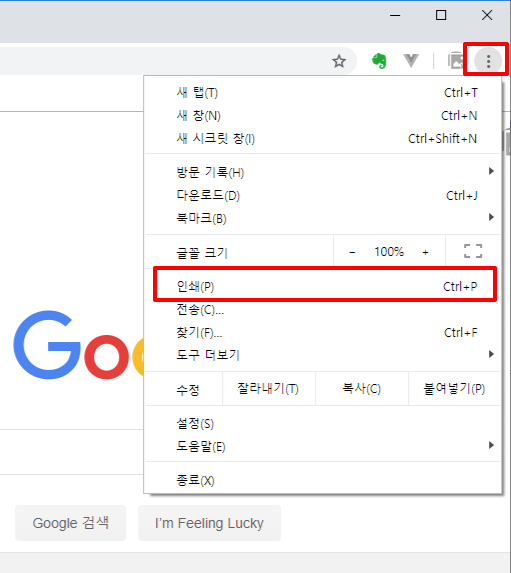
Task: Minimize the Chrome window
Action: (395, 15)
